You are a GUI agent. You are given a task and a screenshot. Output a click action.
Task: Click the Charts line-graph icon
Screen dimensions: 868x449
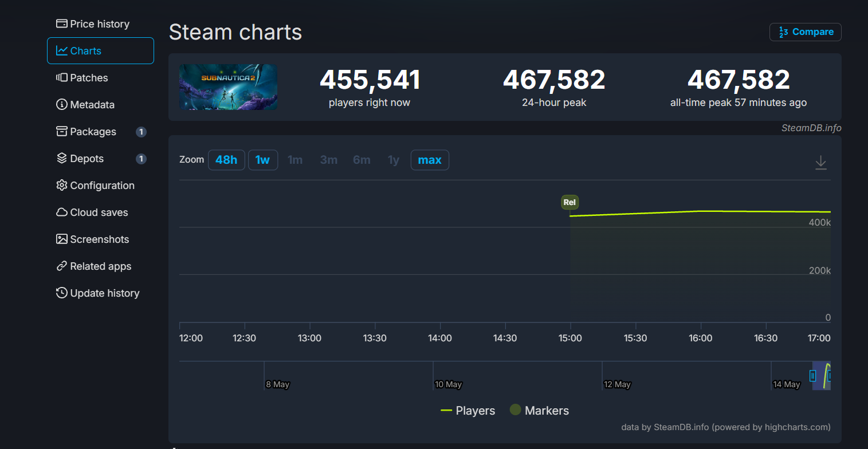(62, 51)
